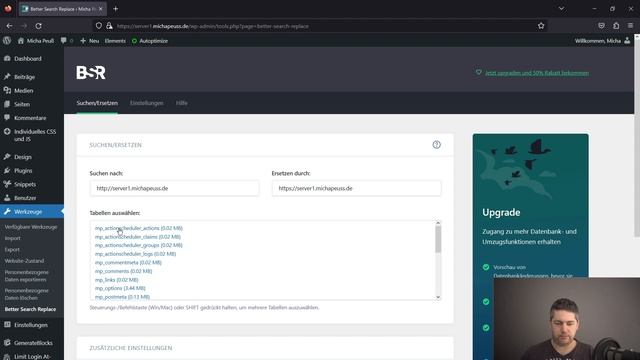Click the browser back button
This screenshot has width=640, height=360.
point(9,26)
